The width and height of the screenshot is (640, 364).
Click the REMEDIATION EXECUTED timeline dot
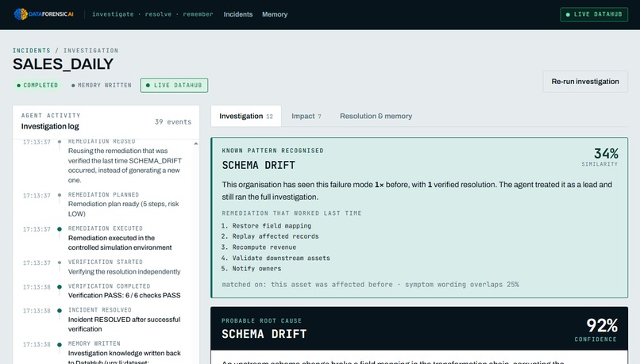(60, 229)
